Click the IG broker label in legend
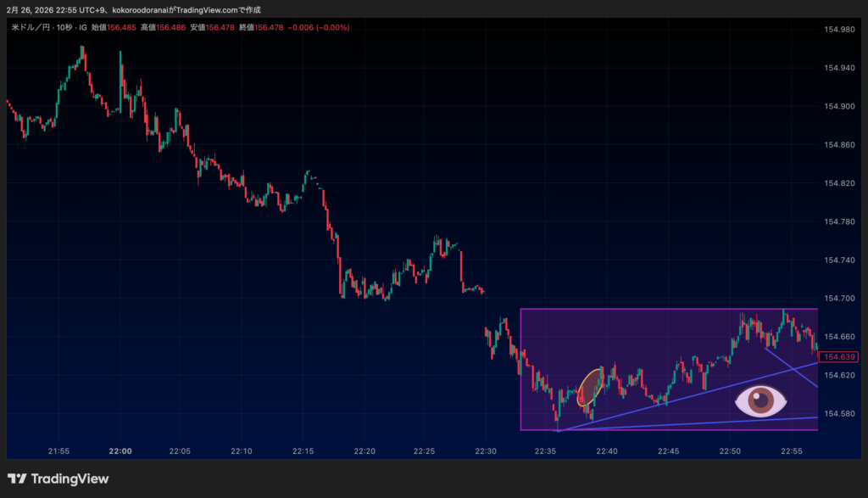 [x=82, y=27]
